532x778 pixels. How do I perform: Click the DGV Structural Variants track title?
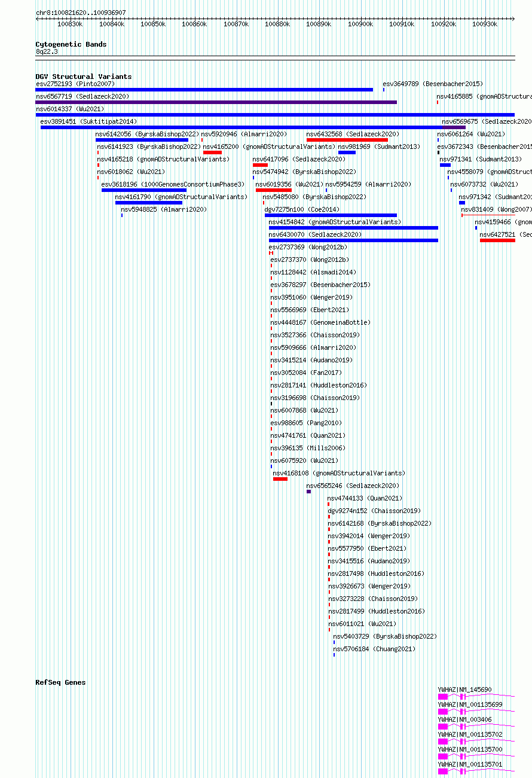tap(84, 77)
